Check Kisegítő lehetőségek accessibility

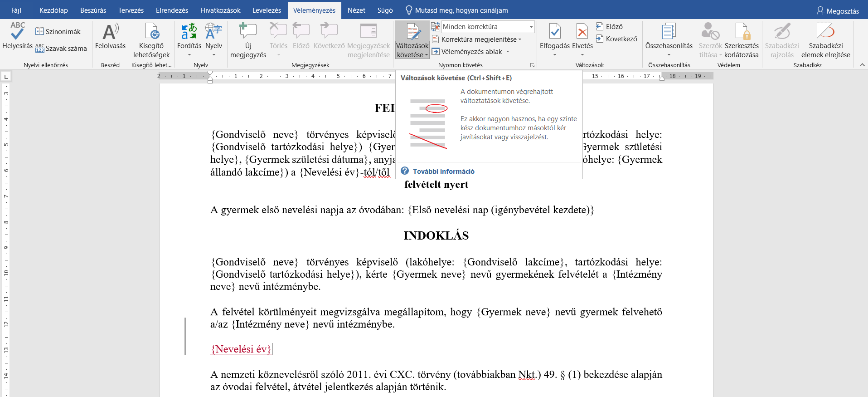151,40
